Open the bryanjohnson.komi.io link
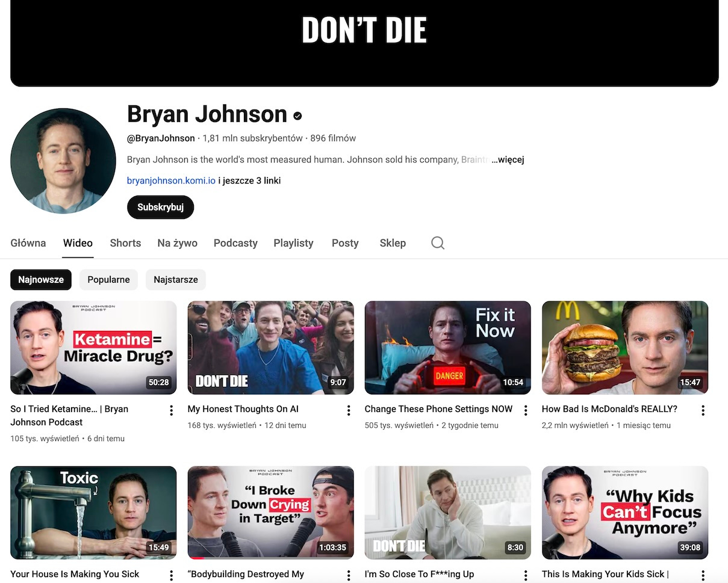Image resolution: width=728 pixels, height=583 pixels. tap(171, 180)
